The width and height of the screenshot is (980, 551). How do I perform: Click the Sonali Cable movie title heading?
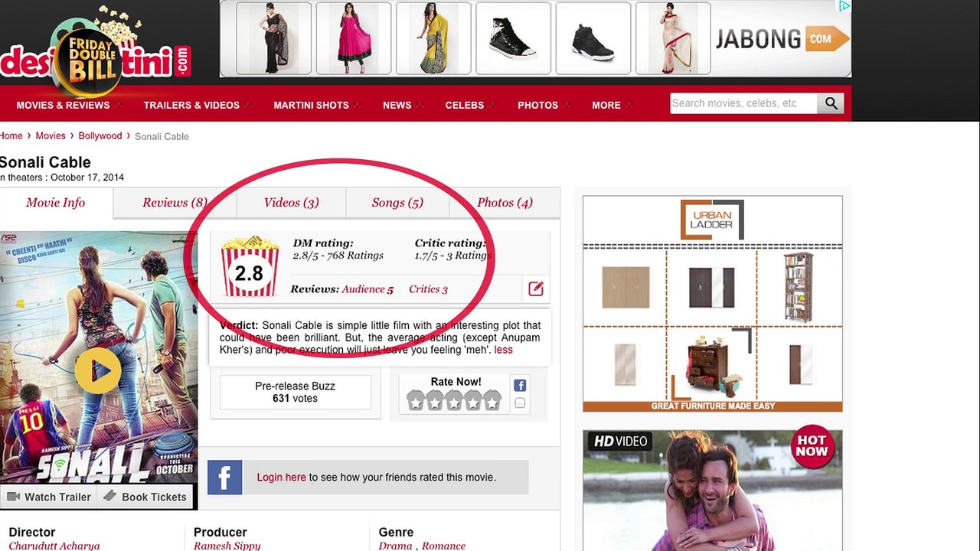point(45,162)
